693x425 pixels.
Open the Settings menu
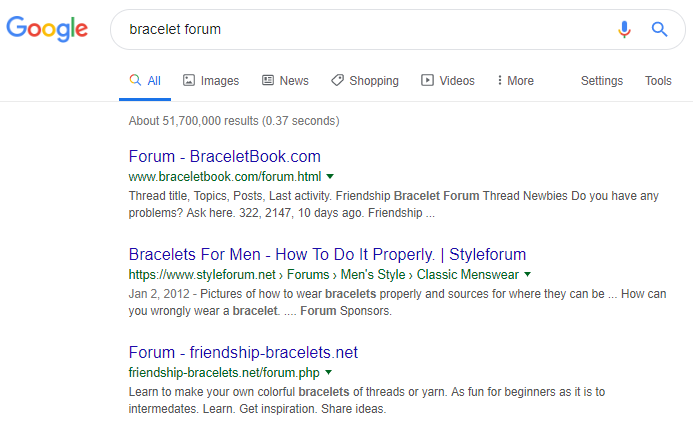tap(602, 81)
